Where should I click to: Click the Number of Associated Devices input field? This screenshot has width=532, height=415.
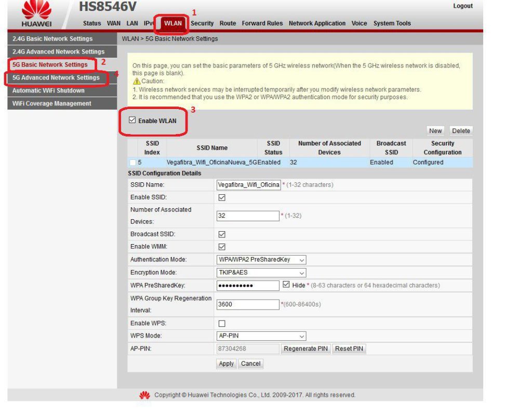(x=248, y=216)
